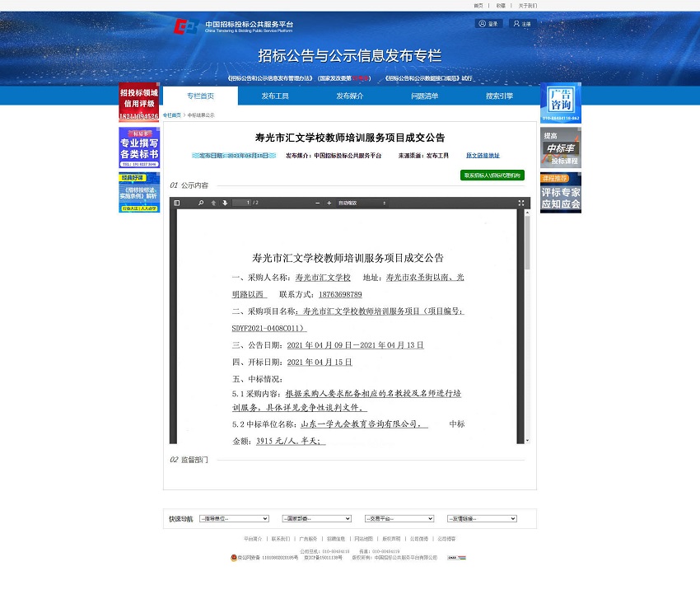
Task: Go to next PDF page arrow
Action: (225, 202)
